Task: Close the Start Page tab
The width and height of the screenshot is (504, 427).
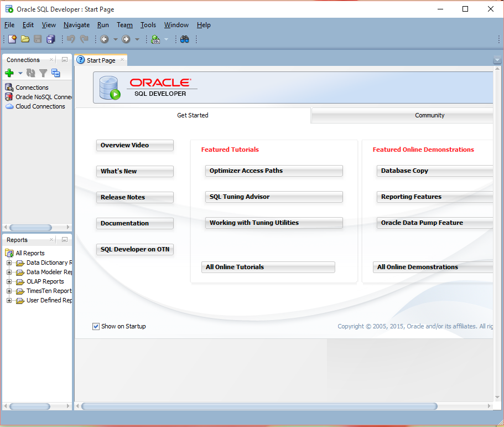Action: tap(122, 59)
